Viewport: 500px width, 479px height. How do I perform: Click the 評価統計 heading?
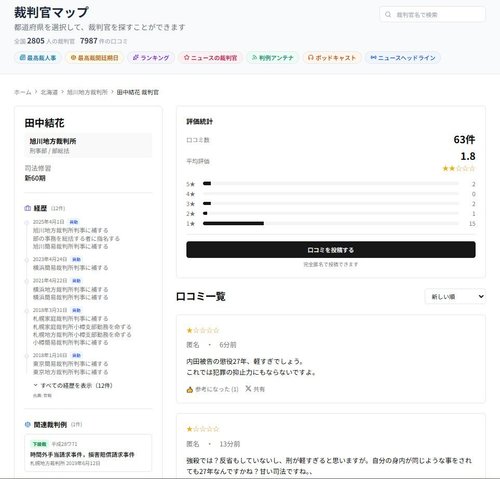pyautogui.click(x=199, y=121)
